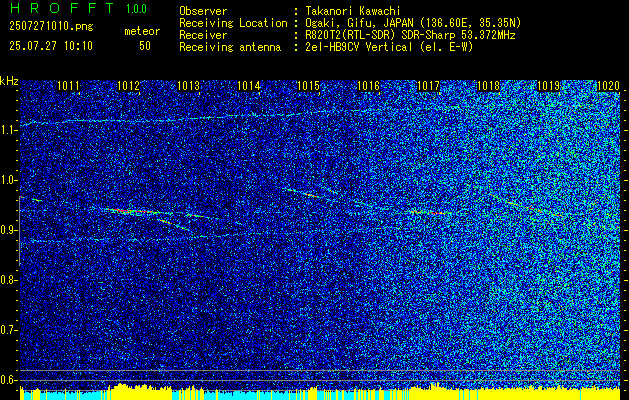Viewport: 629px width, 400px height.
Task: Click the 1.0 kHz axis label
Action: click(x=8, y=180)
